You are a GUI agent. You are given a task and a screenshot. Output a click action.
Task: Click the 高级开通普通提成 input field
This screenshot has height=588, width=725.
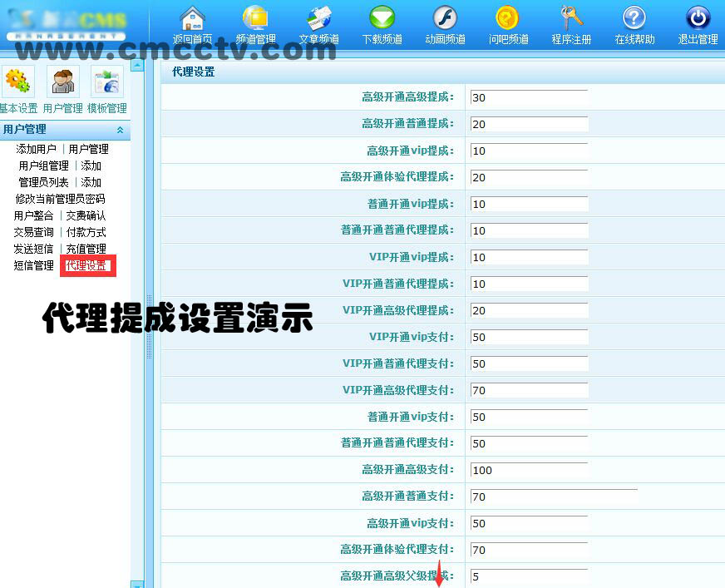[x=529, y=124]
